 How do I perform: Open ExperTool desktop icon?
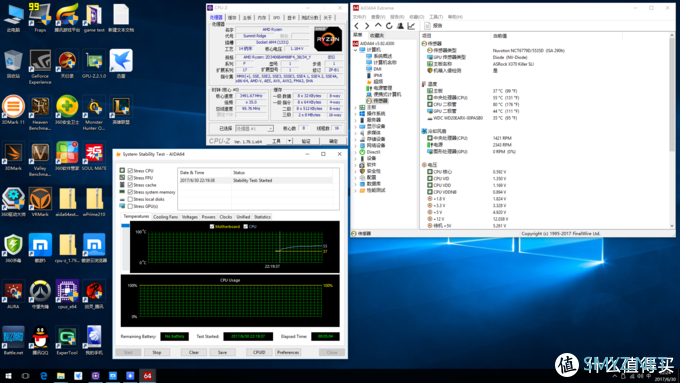(x=67, y=340)
